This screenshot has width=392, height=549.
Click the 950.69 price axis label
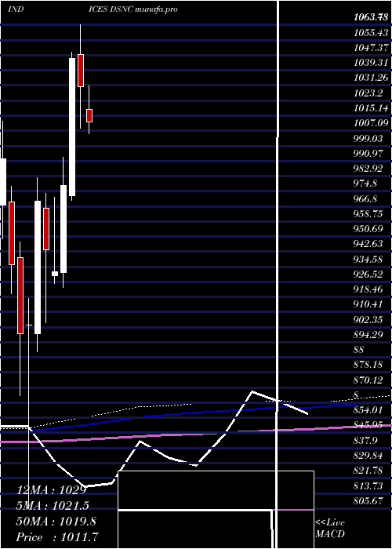(368, 229)
